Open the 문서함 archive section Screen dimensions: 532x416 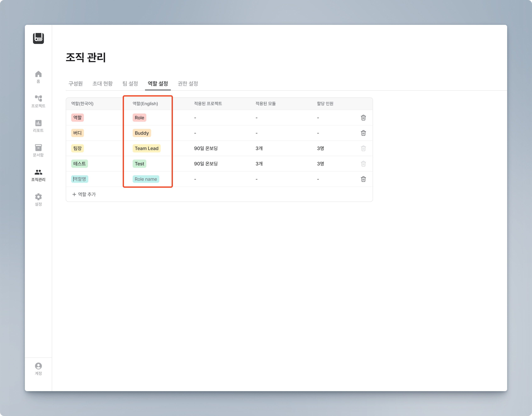pos(38,150)
